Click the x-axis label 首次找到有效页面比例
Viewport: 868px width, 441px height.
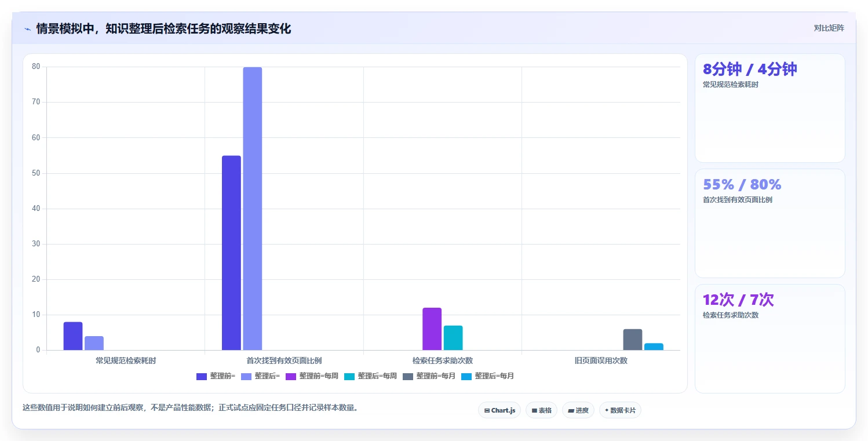284,360
